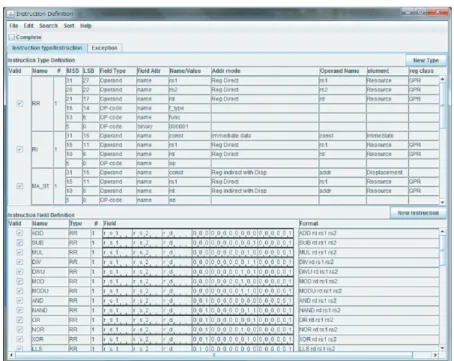Viewport: 454px width, 361px height.
Task: Select the RR type name cell
Action: (x=42, y=103)
